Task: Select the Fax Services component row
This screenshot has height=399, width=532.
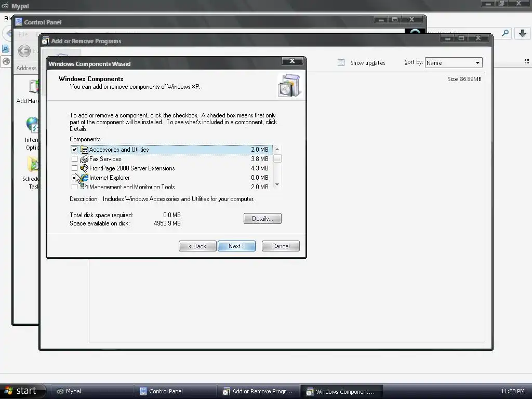Action: coord(171,159)
